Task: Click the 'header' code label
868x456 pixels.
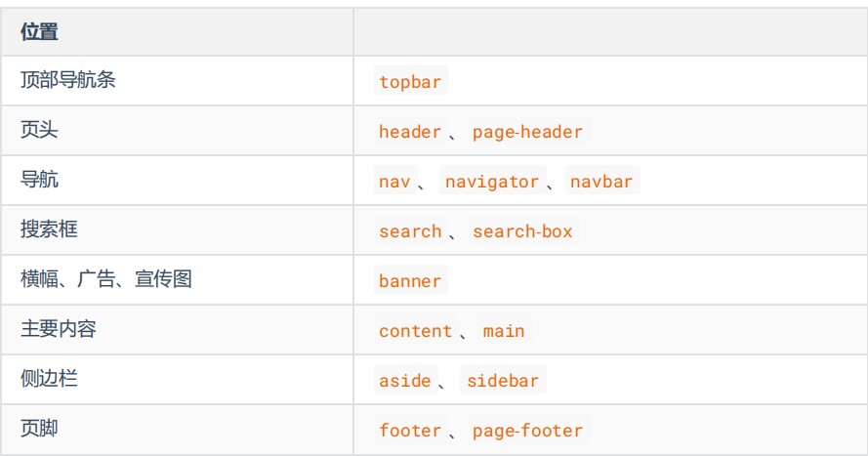Action: [410, 132]
